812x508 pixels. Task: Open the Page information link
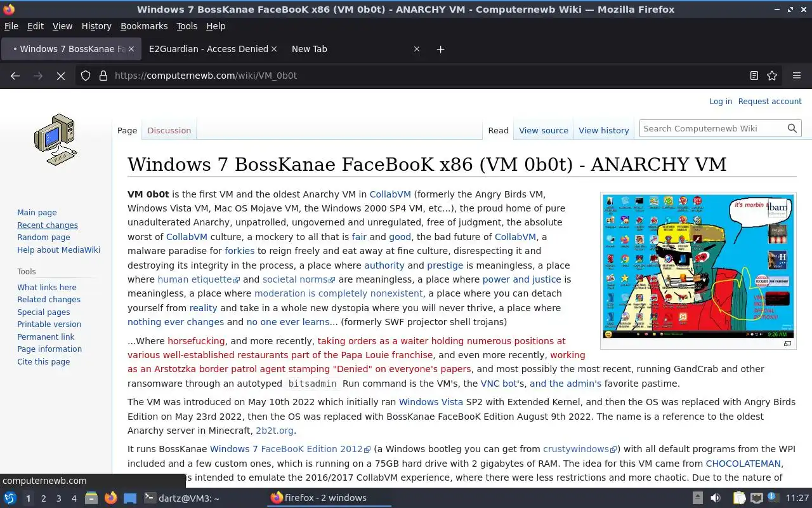(49, 349)
